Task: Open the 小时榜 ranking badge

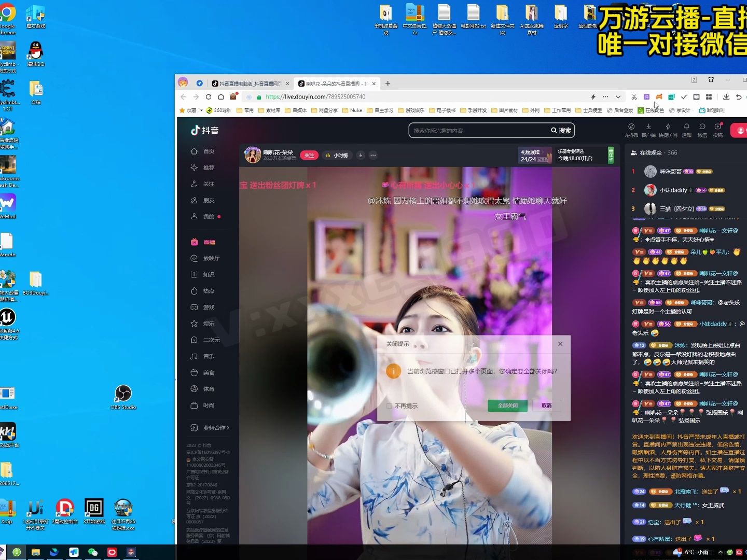Action: [x=337, y=155]
